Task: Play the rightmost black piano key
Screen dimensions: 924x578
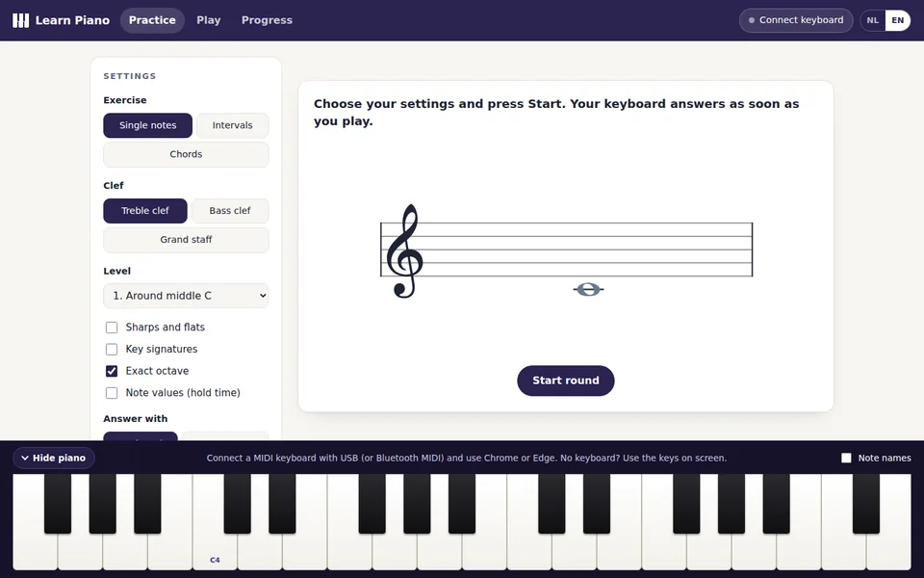Action: 866,503
